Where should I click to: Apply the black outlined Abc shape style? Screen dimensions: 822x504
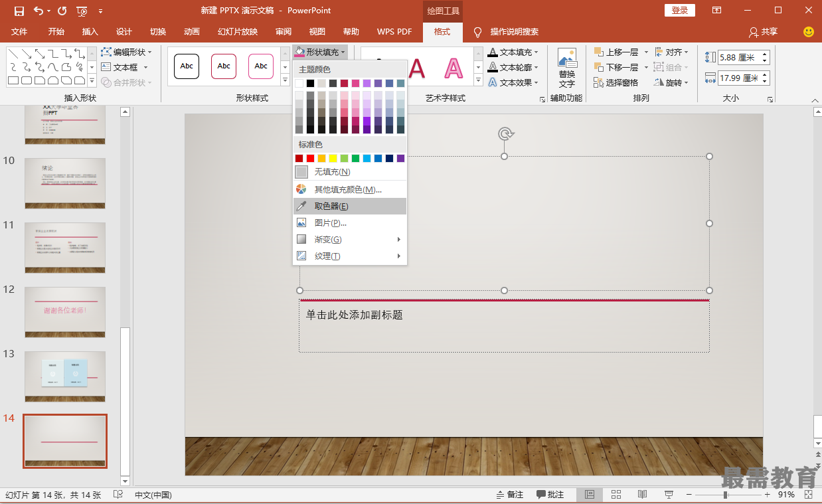pyautogui.click(x=187, y=66)
